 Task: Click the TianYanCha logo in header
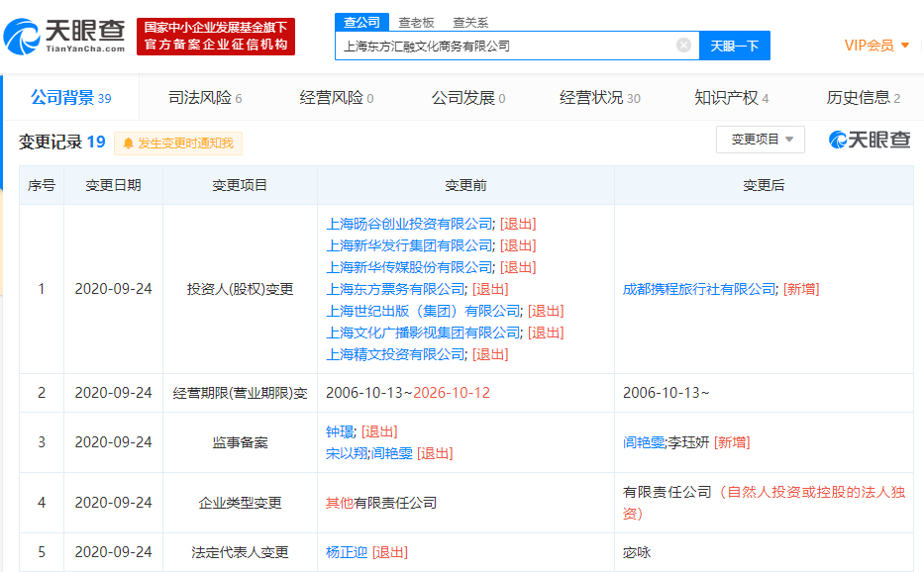tap(64, 37)
